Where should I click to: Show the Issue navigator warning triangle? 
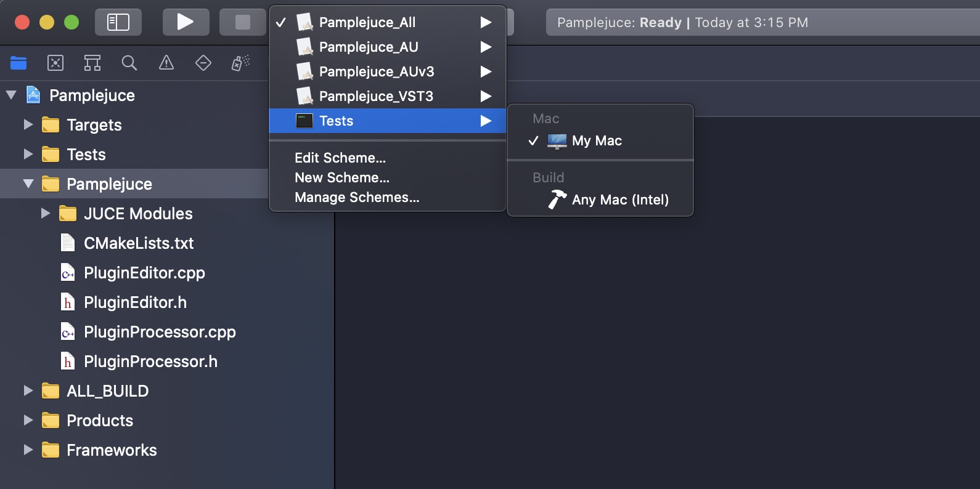[x=166, y=63]
